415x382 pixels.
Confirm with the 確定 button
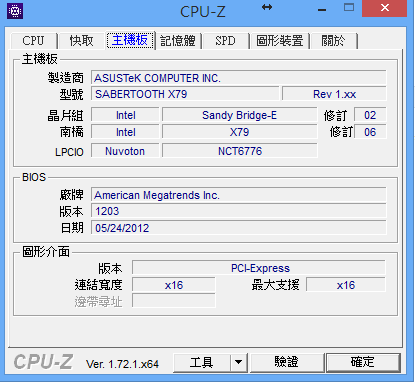point(363,362)
